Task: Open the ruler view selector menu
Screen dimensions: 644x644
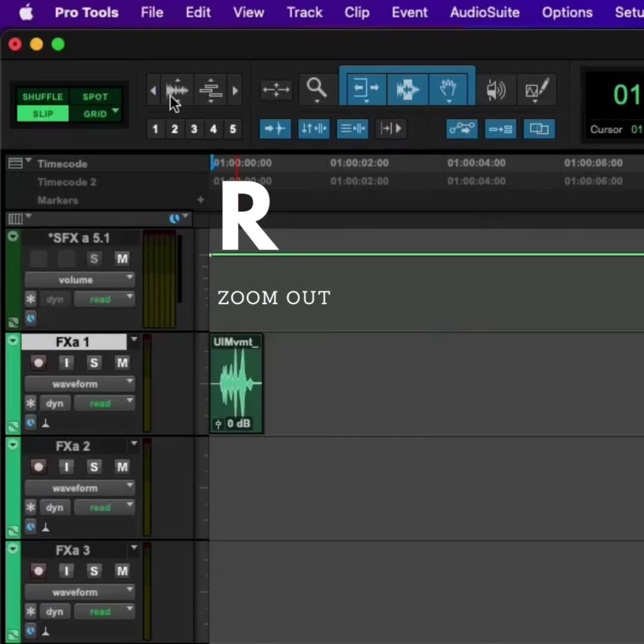Action: pyautogui.click(x=19, y=163)
